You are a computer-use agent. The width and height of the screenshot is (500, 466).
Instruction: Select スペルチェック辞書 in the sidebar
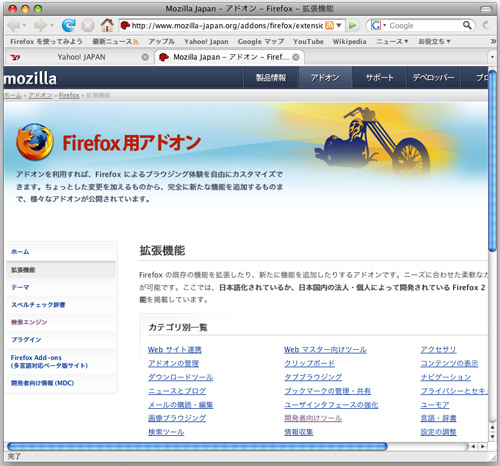(38, 304)
